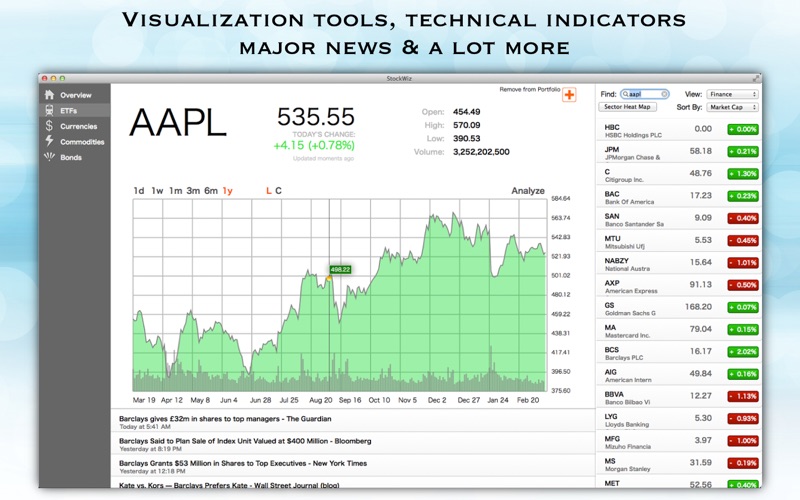Switch chart range to 3m
This screenshot has height=500, width=800.
coord(193,191)
